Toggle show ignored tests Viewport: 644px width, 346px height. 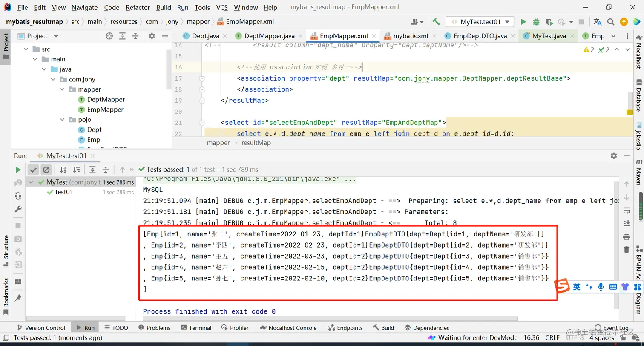46,170
